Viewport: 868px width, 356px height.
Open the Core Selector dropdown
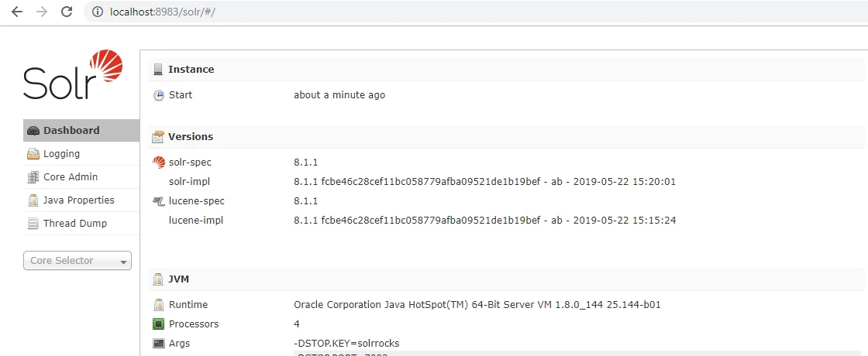tap(77, 260)
